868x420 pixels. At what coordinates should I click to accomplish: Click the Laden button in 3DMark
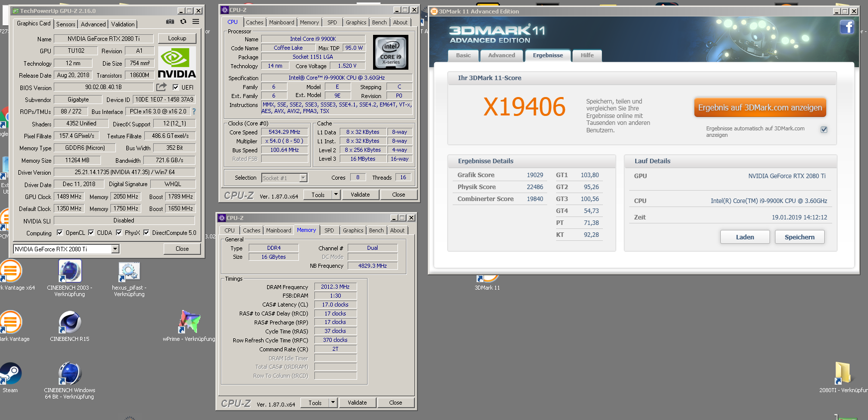(x=745, y=237)
